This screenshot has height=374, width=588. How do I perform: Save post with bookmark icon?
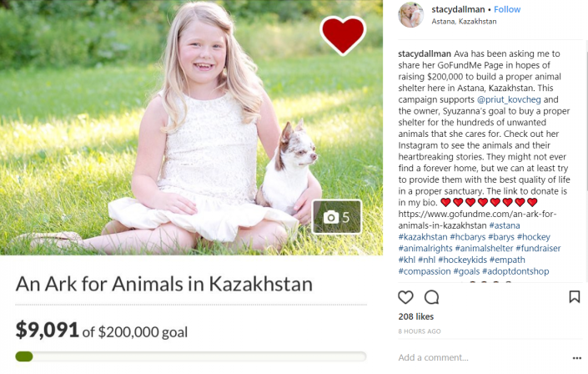(574, 297)
